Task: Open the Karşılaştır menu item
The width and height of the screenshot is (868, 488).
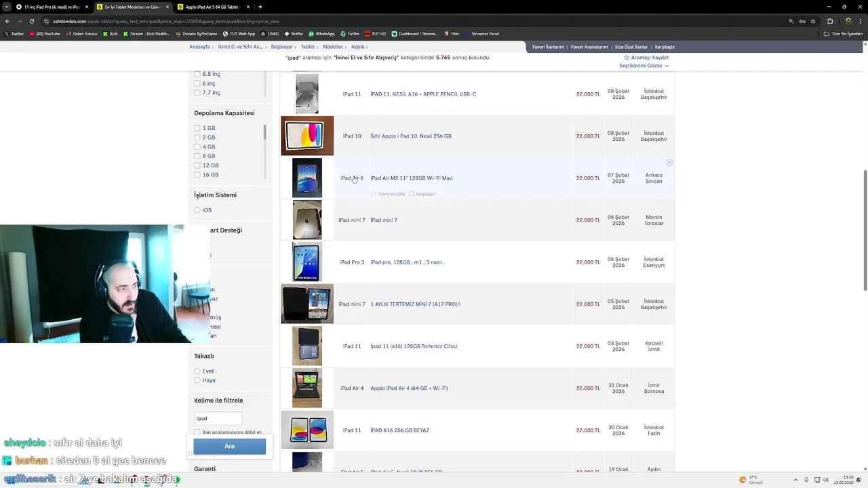Action: (665, 47)
